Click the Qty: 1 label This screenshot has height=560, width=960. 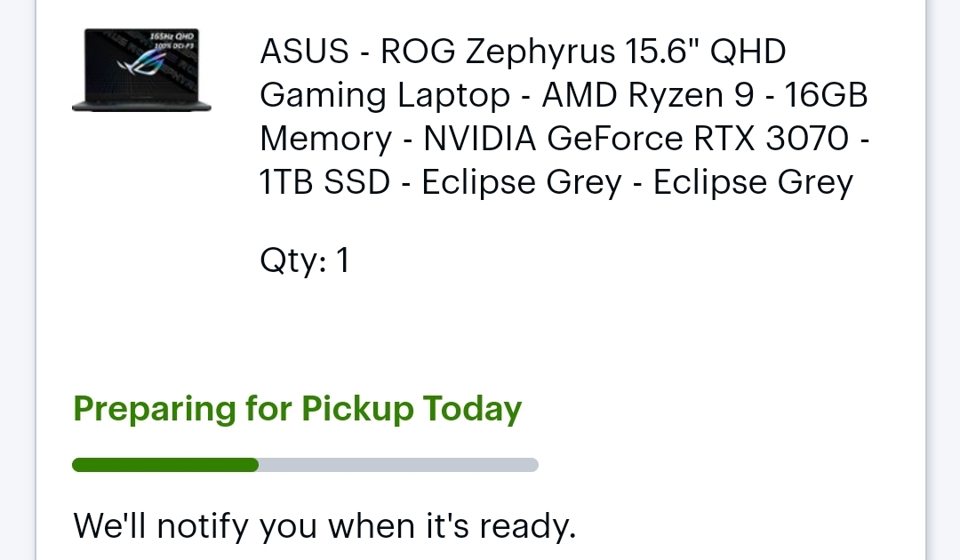tap(304, 260)
